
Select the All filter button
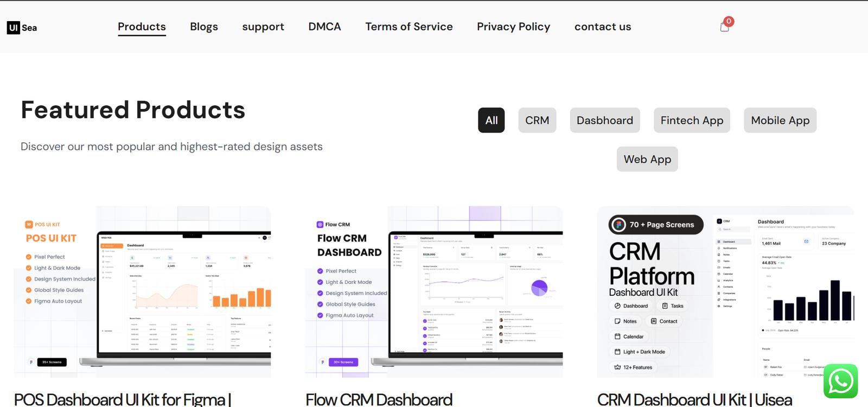pyautogui.click(x=491, y=120)
